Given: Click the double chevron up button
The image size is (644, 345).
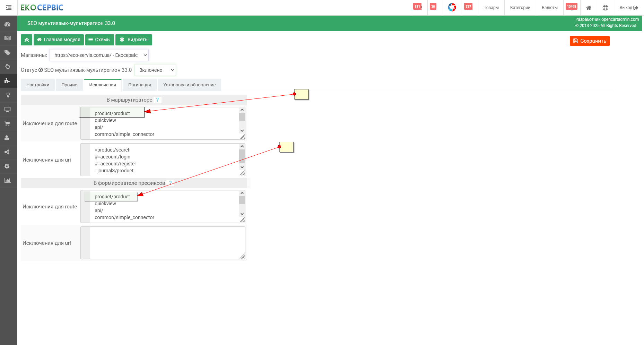Looking at the screenshot, I should [x=26, y=40].
